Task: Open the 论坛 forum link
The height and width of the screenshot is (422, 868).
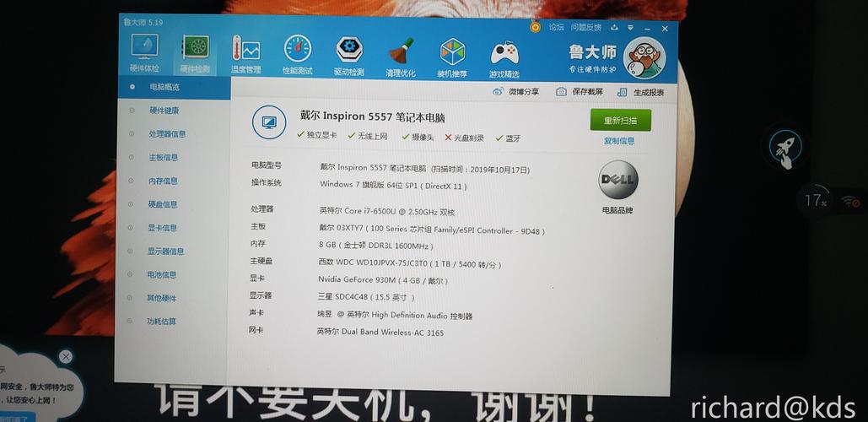Action: click(556, 26)
